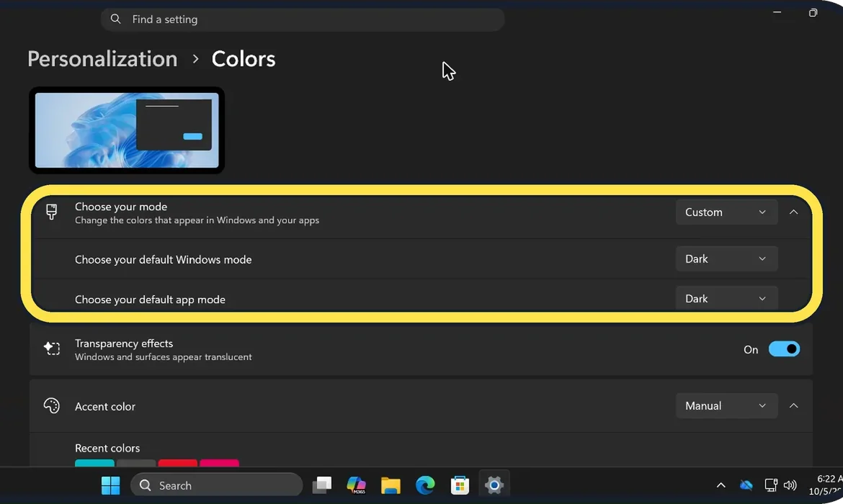Click the theme preview thumbnail
Image resolution: width=843 pixels, height=504 pixels.
[x=127, y=130]
